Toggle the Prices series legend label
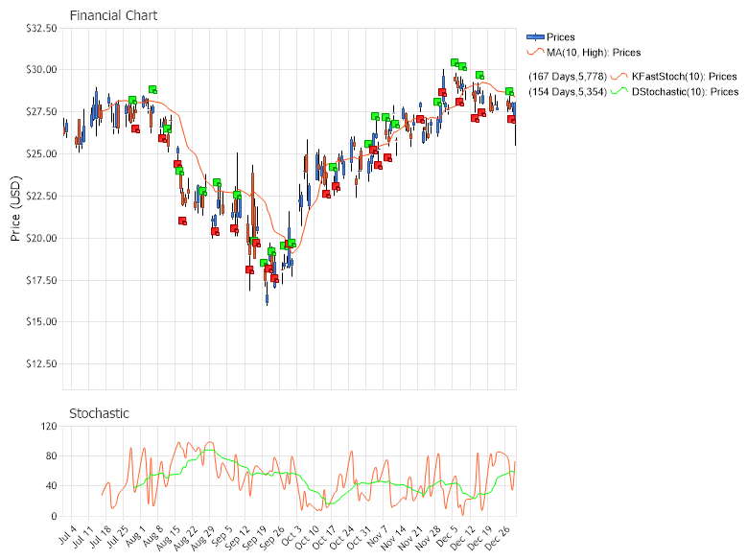The height and width of the screenshot is (560, 747). point(561,37)
